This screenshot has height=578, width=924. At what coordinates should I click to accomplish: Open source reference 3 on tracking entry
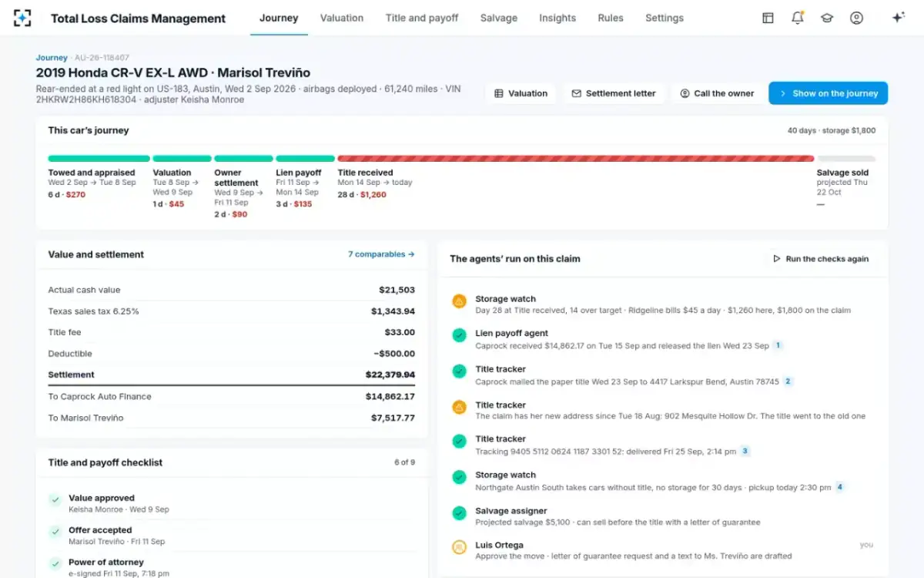745,451
